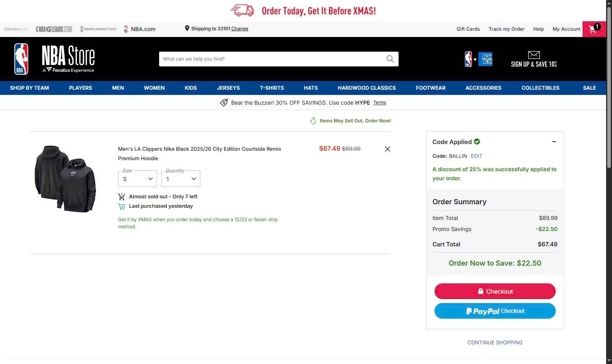Click the struck-through $89.99 price

(351, 149)
